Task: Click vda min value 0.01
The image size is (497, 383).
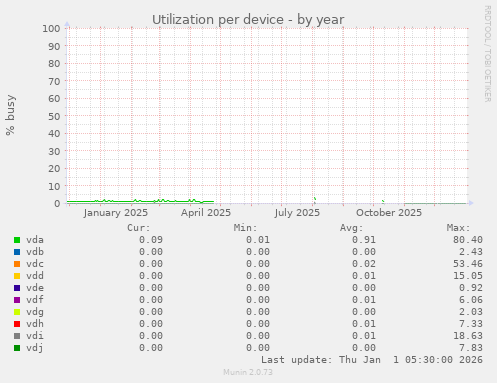Action: pyautogui.click(x=258, y=240)
